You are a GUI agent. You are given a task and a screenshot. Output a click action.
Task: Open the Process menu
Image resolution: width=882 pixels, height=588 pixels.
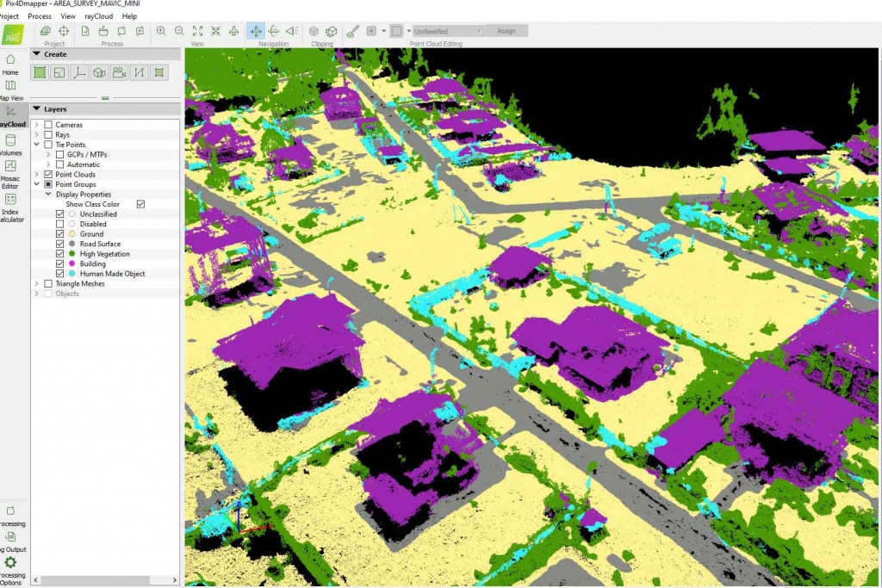coord(40,15)
